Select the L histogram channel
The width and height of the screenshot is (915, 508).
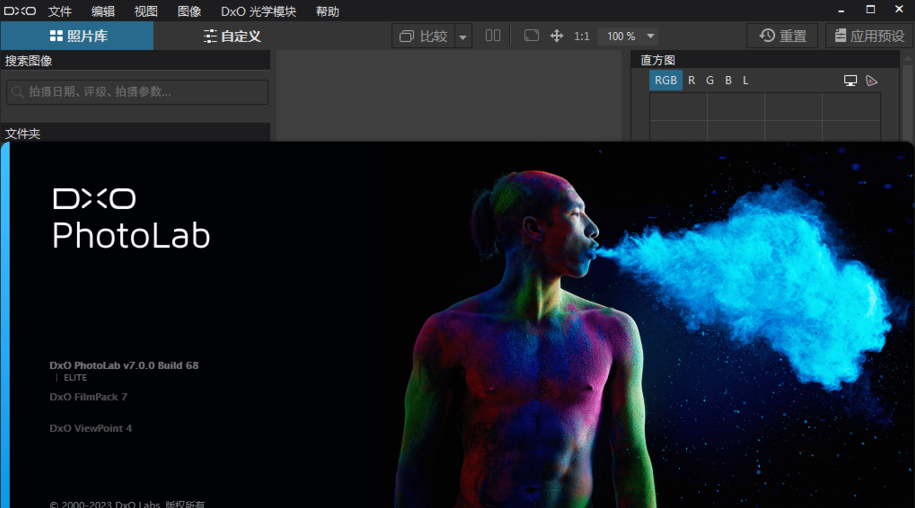pos(745,80)
